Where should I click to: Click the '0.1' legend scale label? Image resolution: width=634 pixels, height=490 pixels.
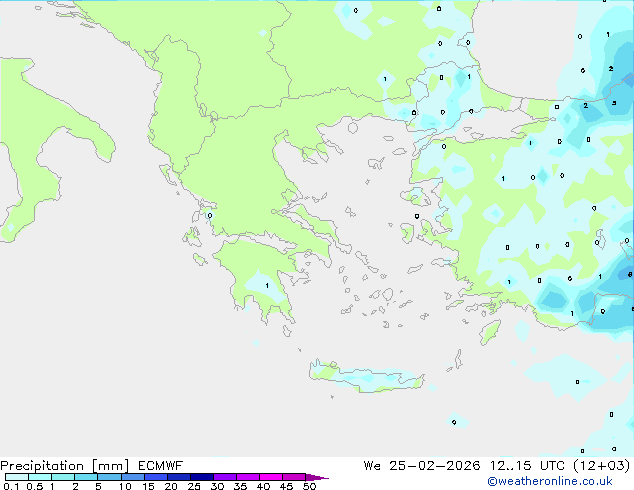coord(11,486)
